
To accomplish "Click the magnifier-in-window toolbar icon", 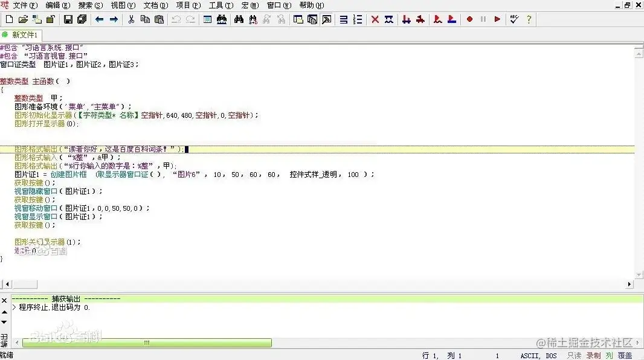I will click(x=326, y=19).
